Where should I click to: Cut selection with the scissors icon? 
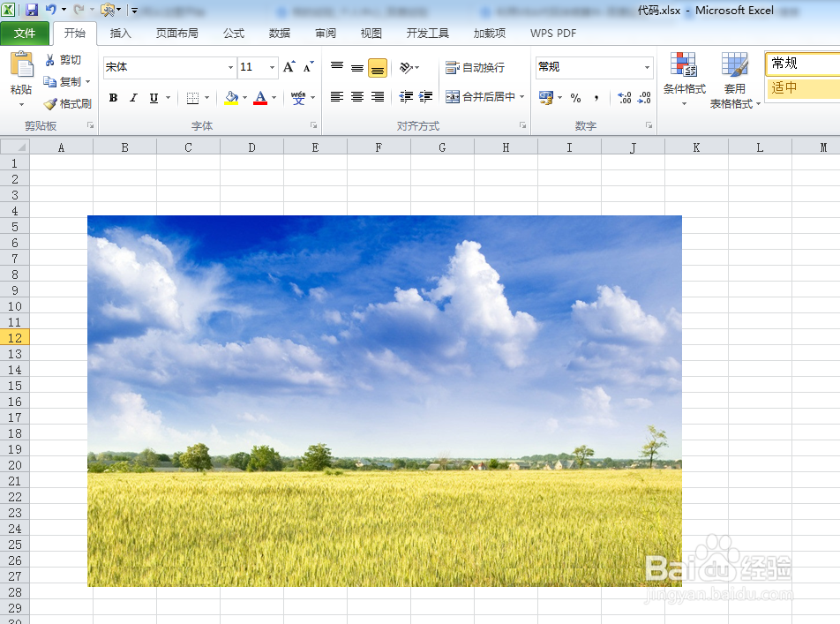pos(49,60)
